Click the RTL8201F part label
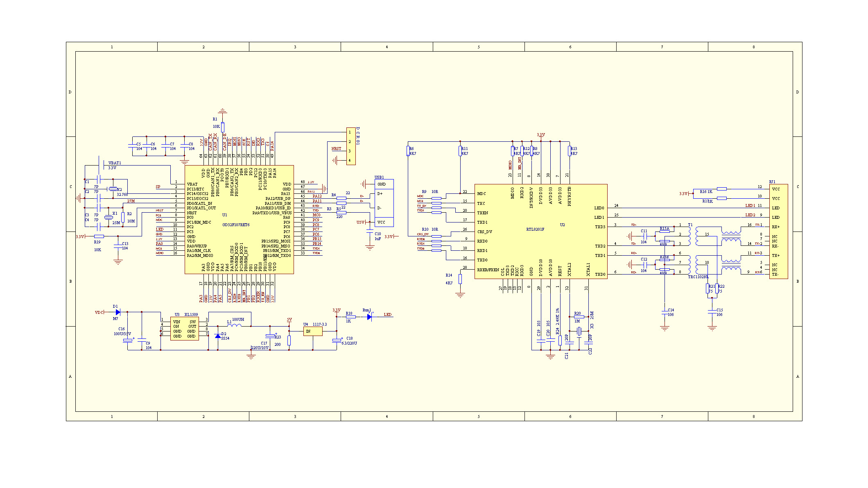This screenshot has height=488, width=868. click(x=535, y=229)
